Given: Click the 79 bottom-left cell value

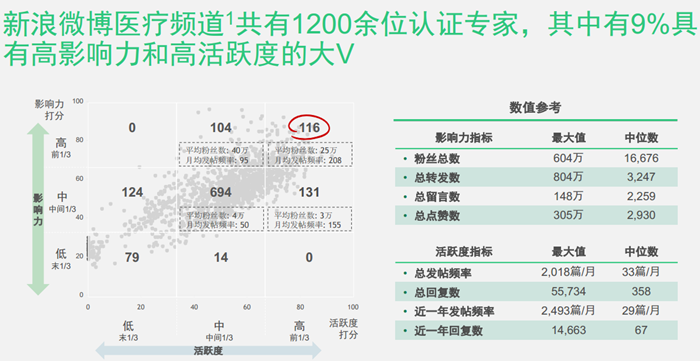Looking at the screenshot, I should pyautogui.click(x=132, y=257).
